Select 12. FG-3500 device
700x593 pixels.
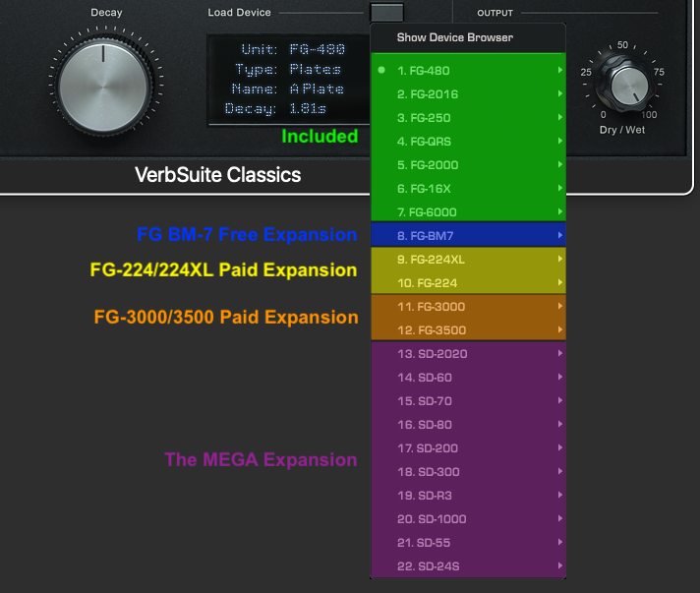tap(468, 330)
